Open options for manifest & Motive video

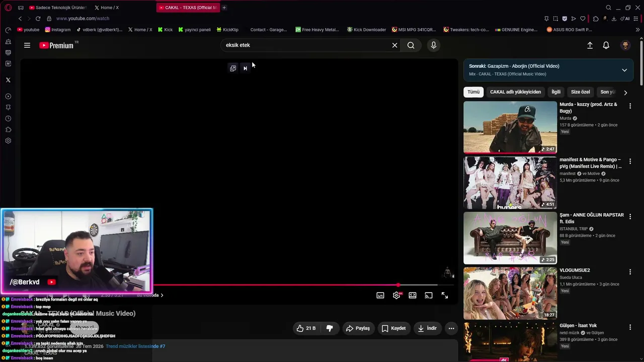click(x=630, y=161)
